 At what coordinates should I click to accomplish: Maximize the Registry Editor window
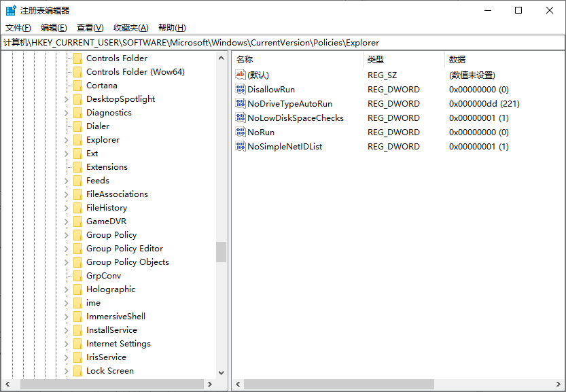point(518,10)
